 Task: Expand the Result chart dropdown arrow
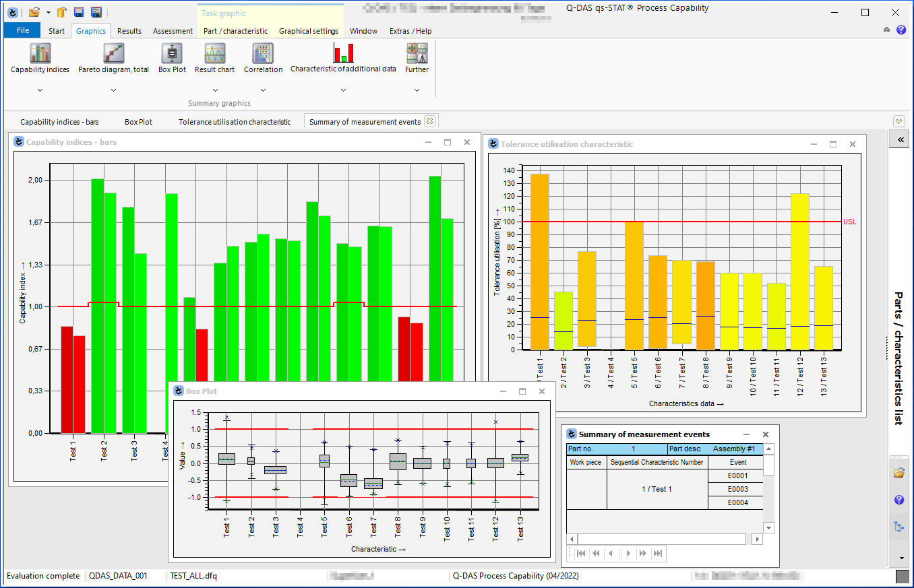(x=215, y=90)
